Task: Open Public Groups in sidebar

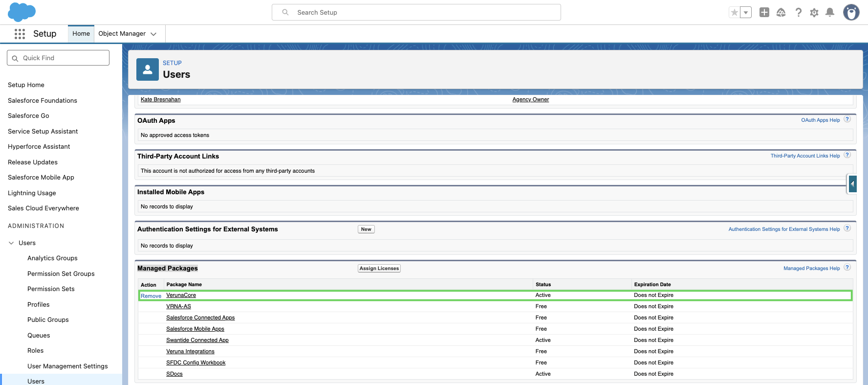Action: (48, 320)
